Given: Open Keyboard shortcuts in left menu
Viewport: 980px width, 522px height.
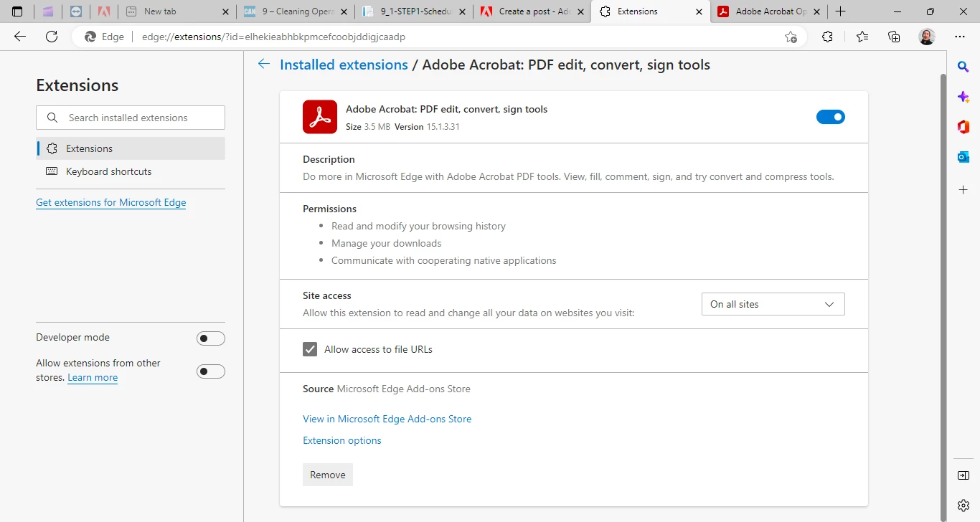Looking at the screenshot, I should (131, 171).
